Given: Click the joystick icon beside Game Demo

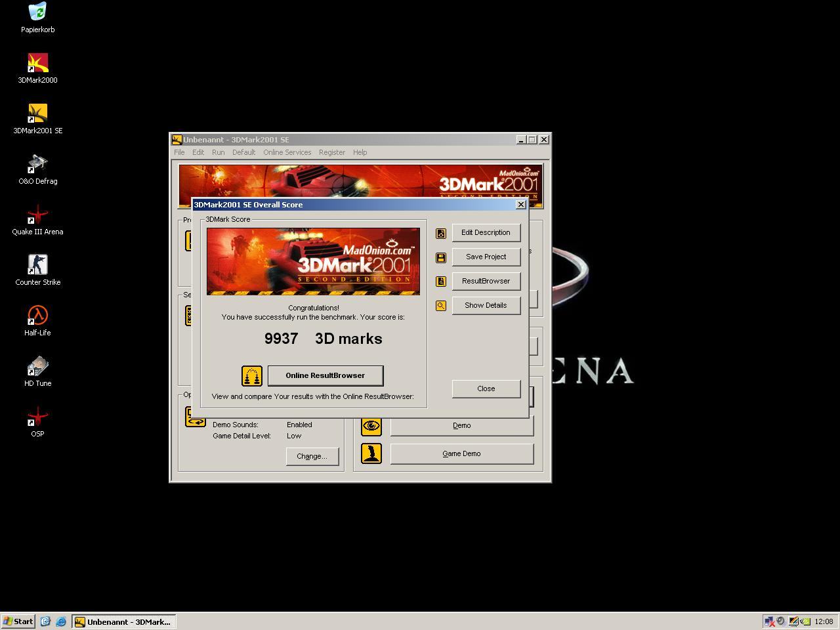Looking at the screenshot, I should click(371, 453).
